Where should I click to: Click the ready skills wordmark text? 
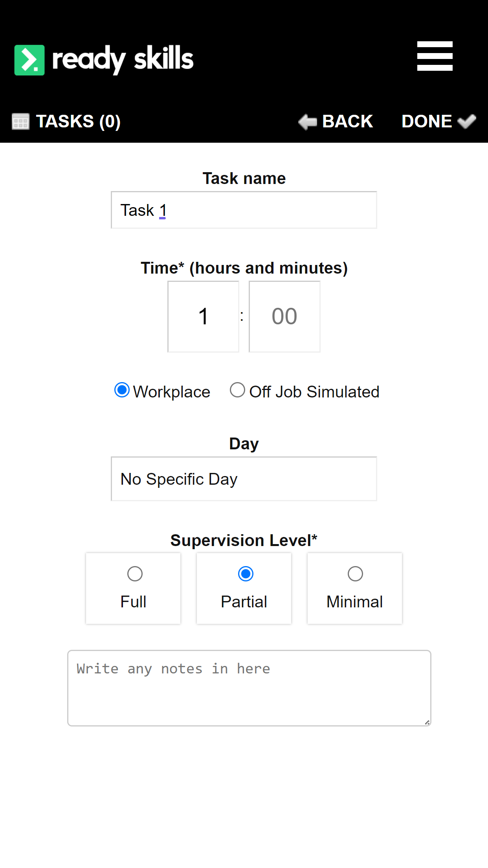point(123,59)
